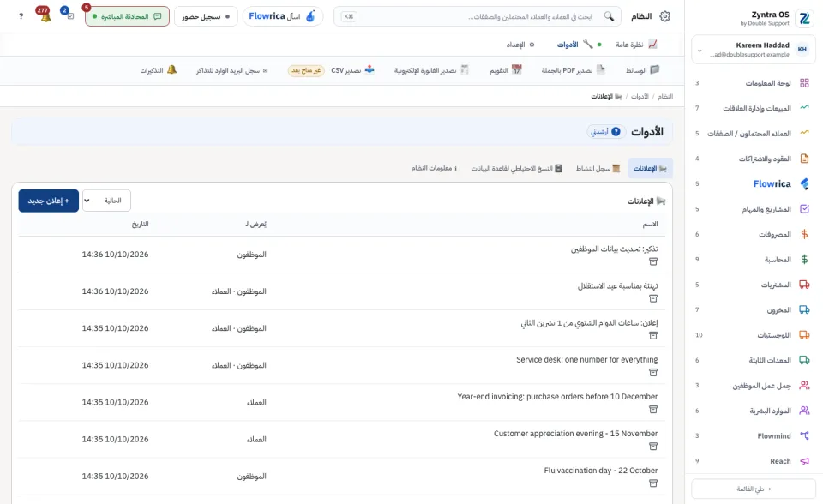The width and height of the screenshot is (823, 504).
Task: Click the المحاسبة green dollar sidebar icon
Action: (804, 260)
